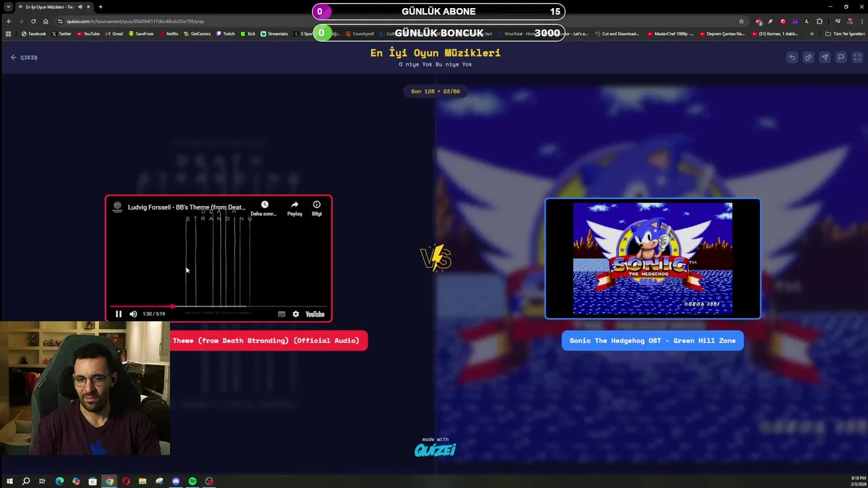The image size is (868, 488).
Task: Open the Streamlabs bookmark
Action: [x=275, y=34]
